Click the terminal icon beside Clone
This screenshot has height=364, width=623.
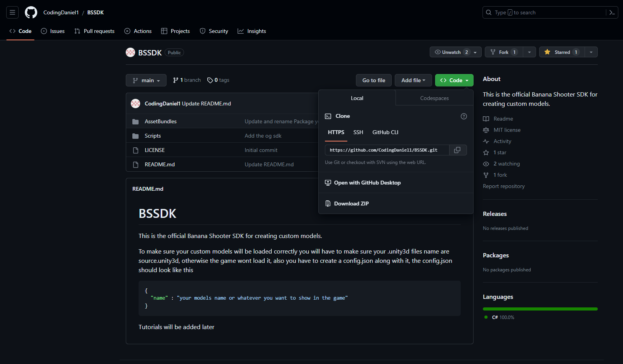[x=328, y=116]
